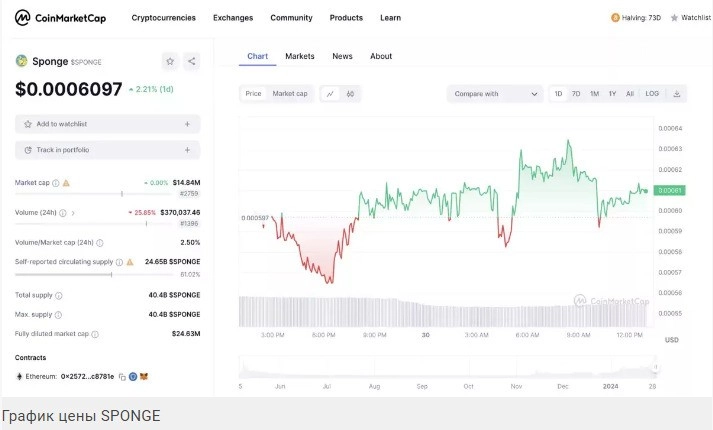Screen dimensions: 713x430
Task: Toggle chart to Price view
Action: (x=254, y=94)
